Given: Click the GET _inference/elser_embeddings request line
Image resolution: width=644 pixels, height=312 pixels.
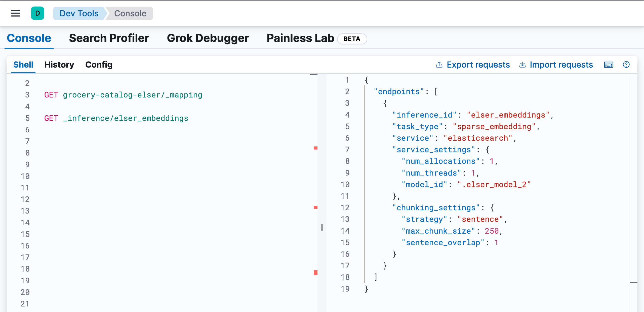Looking at the screenshot, I should click(x=116, y=118).
